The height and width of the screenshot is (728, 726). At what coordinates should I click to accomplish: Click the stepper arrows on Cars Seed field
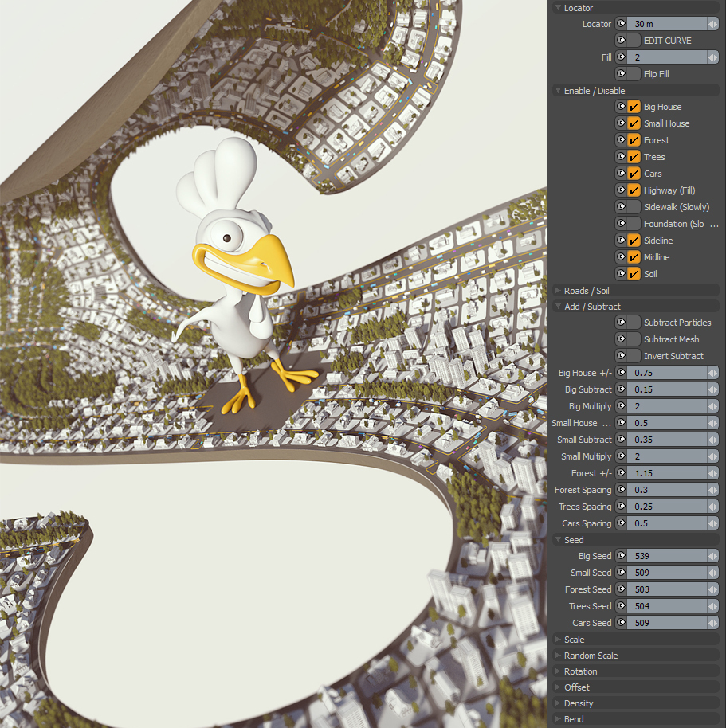tap(713, 623)
